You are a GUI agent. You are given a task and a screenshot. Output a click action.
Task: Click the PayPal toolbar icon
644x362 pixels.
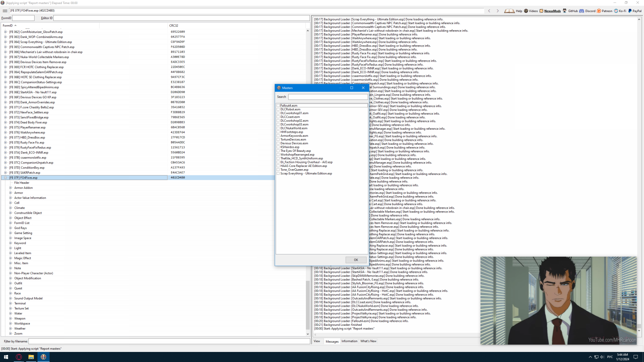630,11
